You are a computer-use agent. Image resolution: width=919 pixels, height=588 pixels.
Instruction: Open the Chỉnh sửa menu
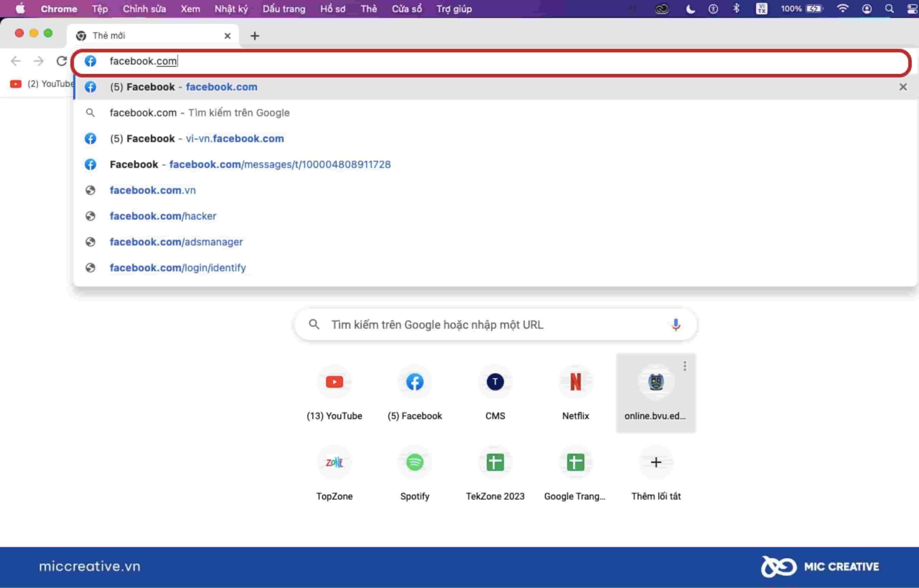pyautogui.click(x=144, y=9)
